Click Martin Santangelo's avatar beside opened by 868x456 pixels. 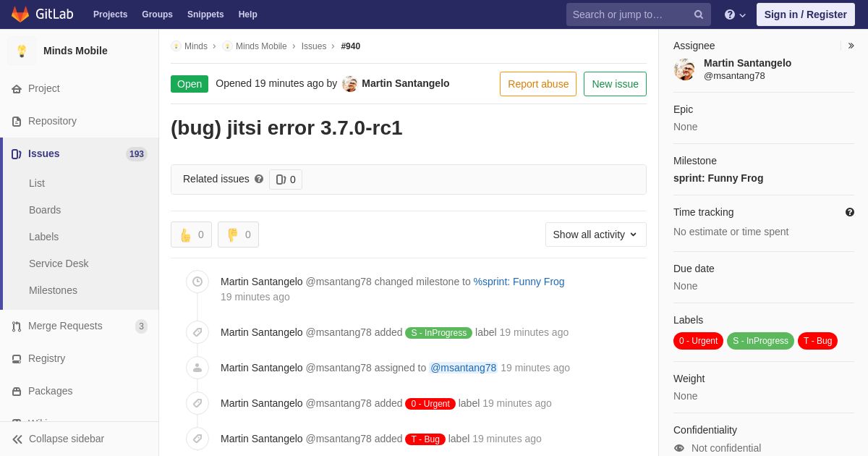tap(350, 84)
